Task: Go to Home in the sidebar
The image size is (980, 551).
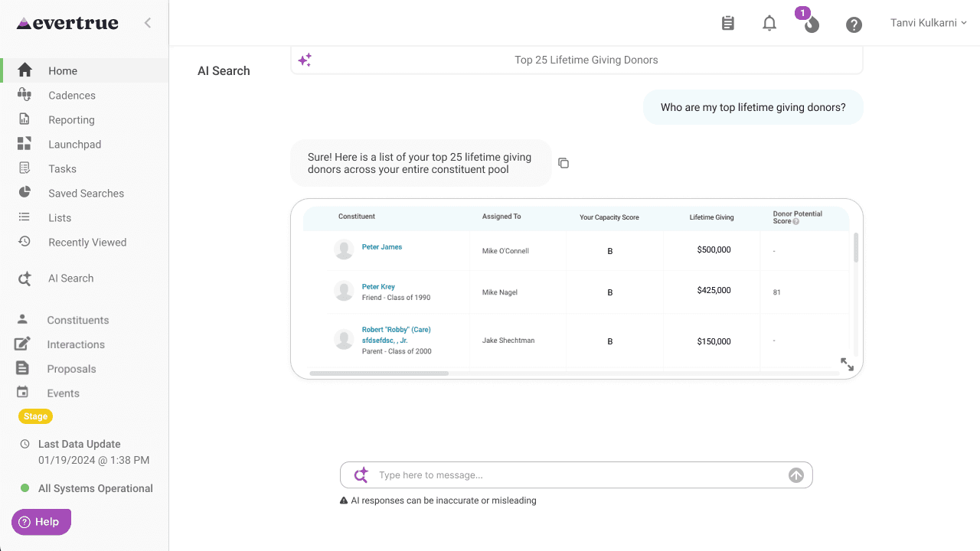Action: (x=84, y=70)
